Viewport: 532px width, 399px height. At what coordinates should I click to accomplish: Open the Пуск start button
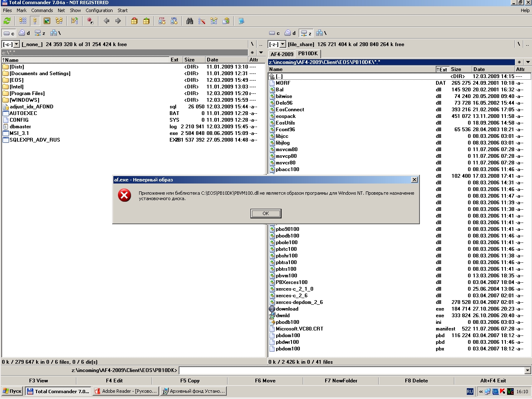12,391
